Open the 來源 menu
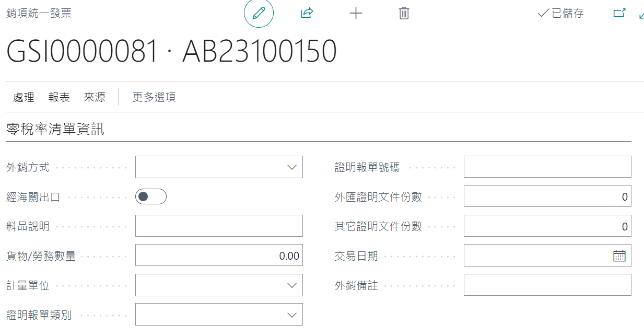Screen dimensions: 644x336 point(95,97)
